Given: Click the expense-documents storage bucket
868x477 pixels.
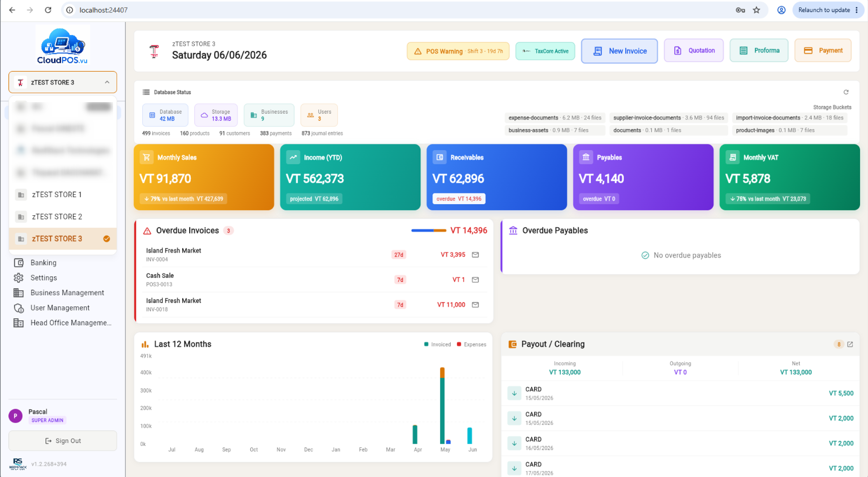Looking at the screenshot, I should (x=555, y=118).
